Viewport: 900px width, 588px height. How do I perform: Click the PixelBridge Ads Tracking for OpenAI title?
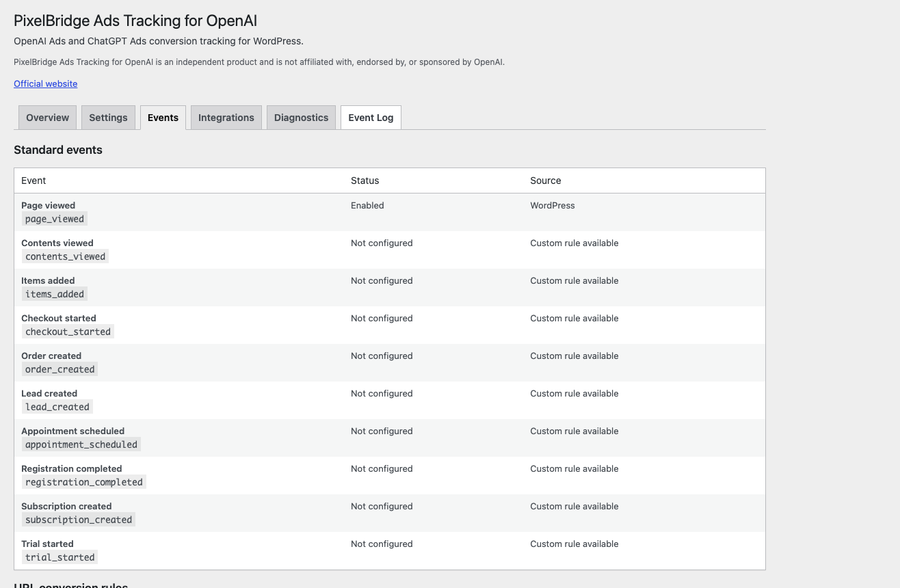(135, 21)
